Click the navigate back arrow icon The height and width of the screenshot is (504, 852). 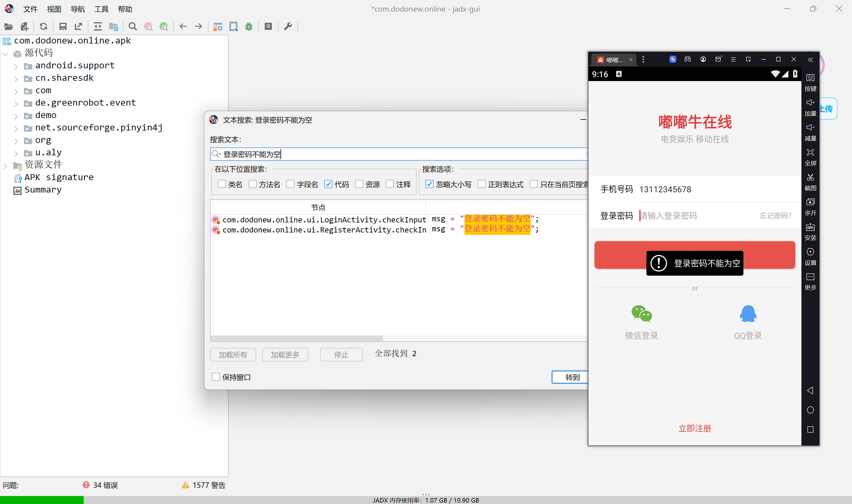(183, 27)
